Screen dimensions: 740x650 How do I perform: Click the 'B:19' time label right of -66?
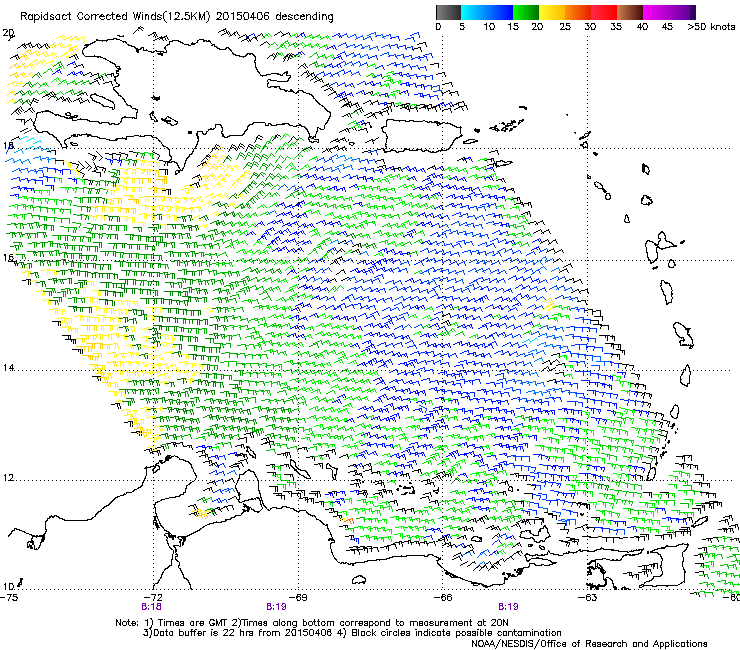(508, 607)
